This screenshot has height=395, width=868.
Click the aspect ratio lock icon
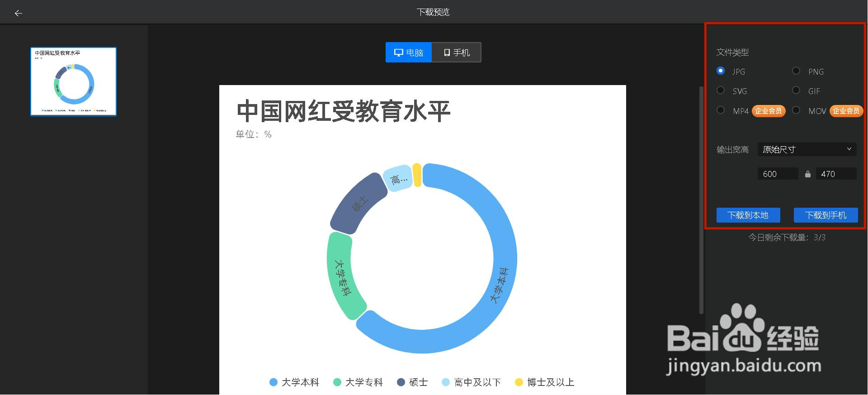(807, 174)
